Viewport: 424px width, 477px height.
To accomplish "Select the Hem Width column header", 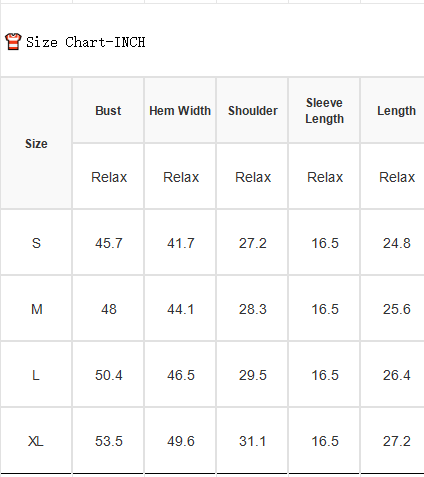I will click(180, 111).
